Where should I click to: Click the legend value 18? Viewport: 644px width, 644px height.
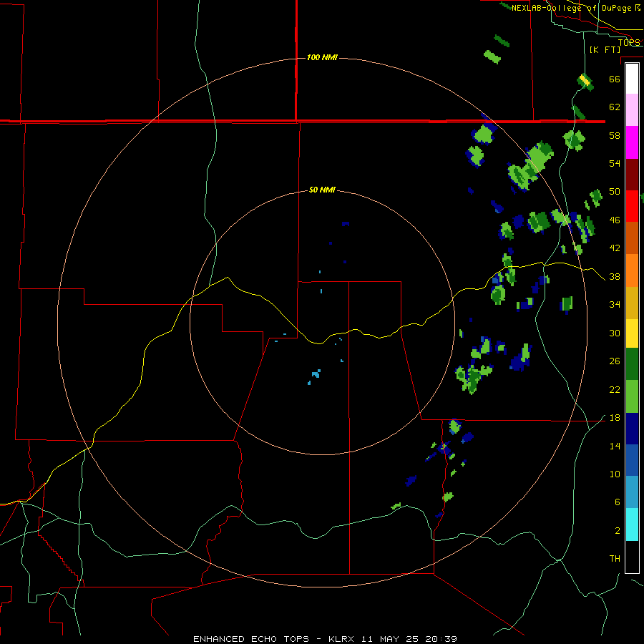click(x=615, y=418)
